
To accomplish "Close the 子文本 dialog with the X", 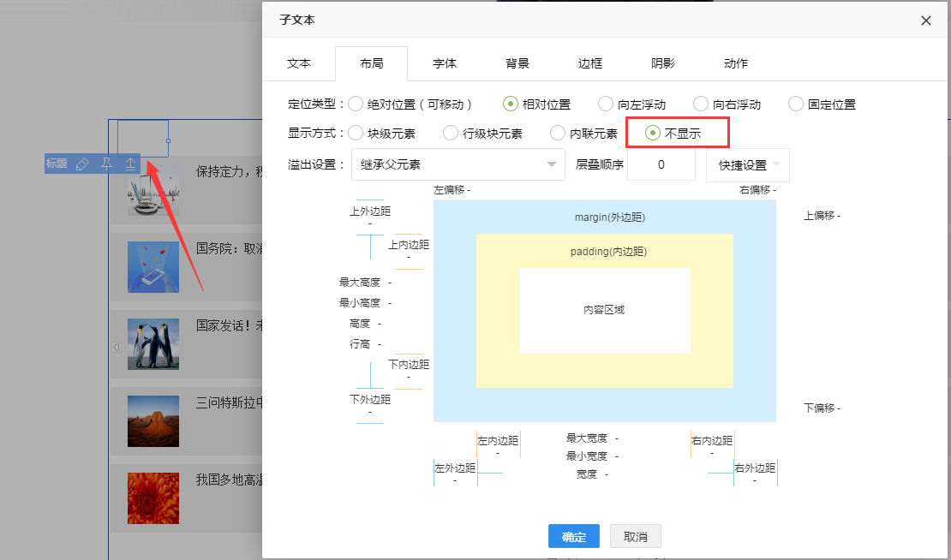I will click(x=926, y=21).
